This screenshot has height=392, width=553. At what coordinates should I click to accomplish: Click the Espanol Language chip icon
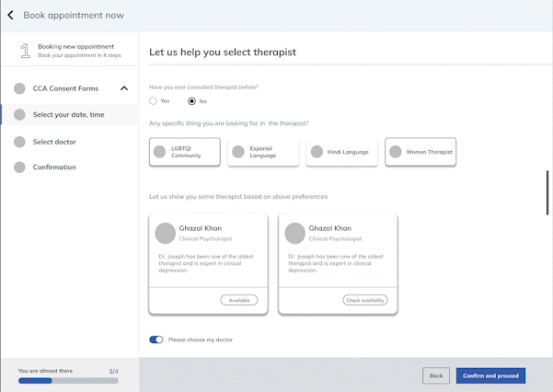pyautogui.click(x=239, y=152)
